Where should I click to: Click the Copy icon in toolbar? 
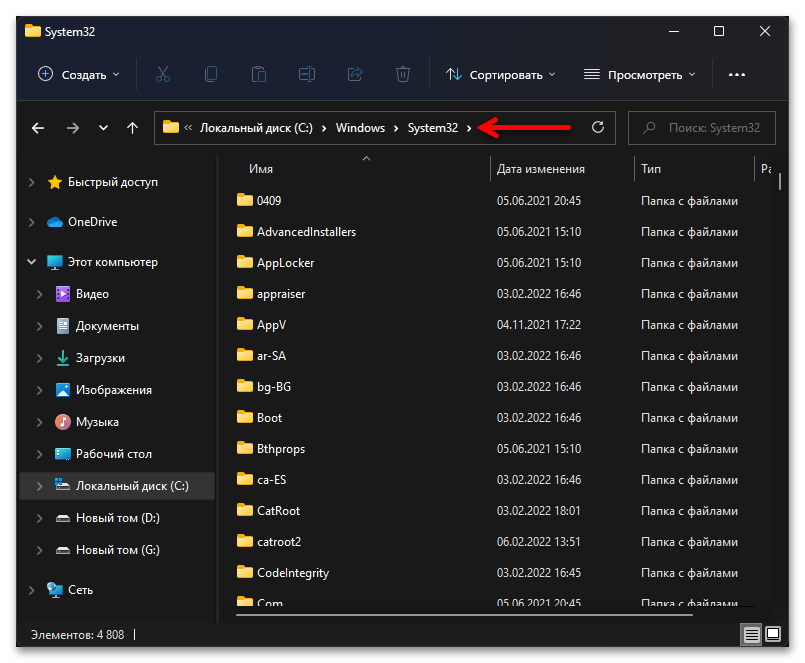[x=210, y=74]
